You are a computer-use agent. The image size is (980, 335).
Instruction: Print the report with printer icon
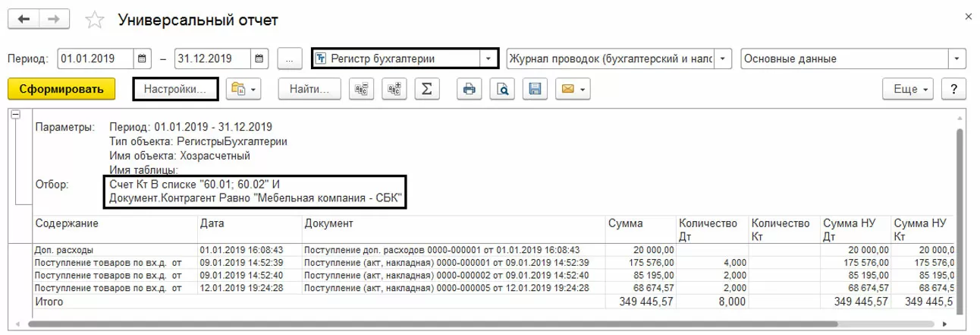pos(468,89)
